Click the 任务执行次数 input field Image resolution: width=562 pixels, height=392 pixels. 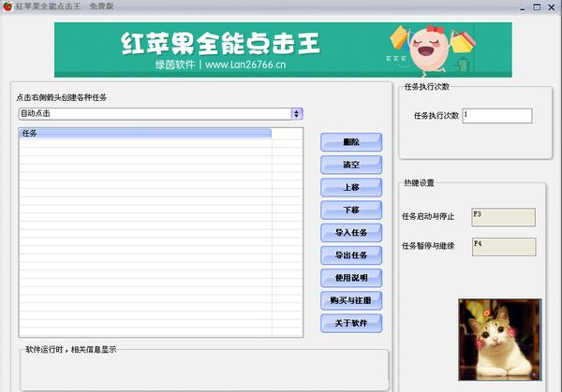click(496, 116)
